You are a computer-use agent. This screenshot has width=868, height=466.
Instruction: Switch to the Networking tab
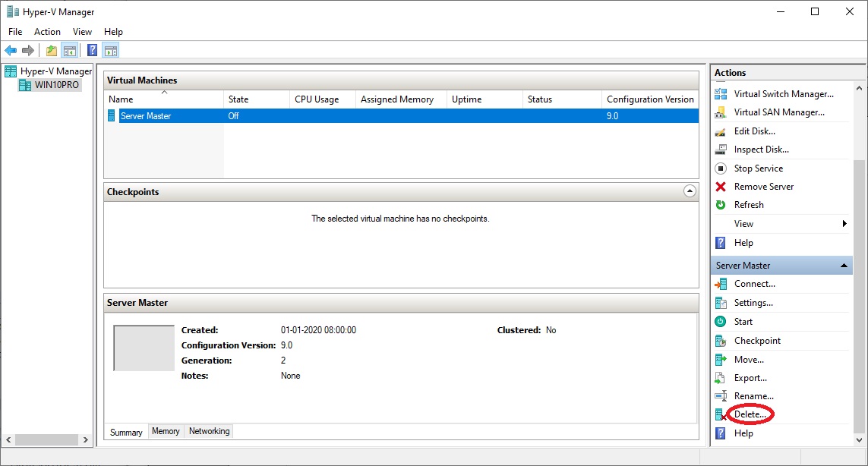coord(210,431)
